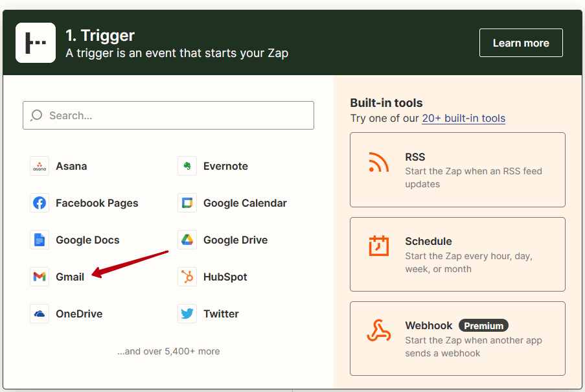
Task: Focus the Search apps input field
Action: click(168, 115)
